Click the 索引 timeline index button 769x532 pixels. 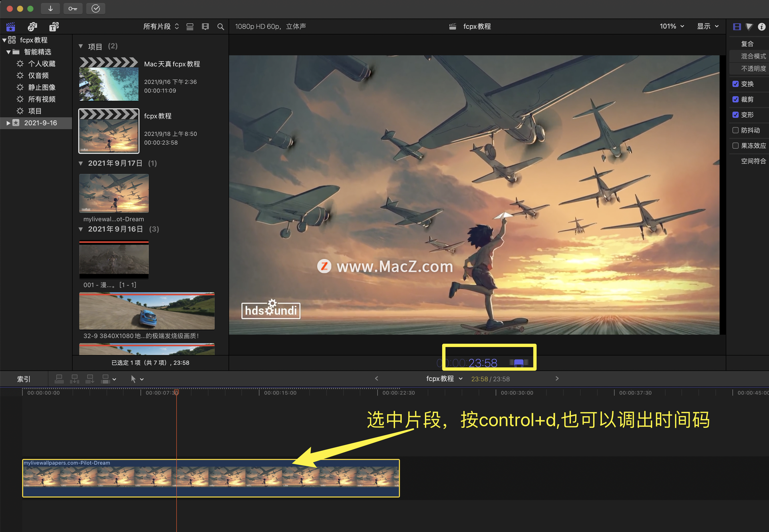pos(24,379)
